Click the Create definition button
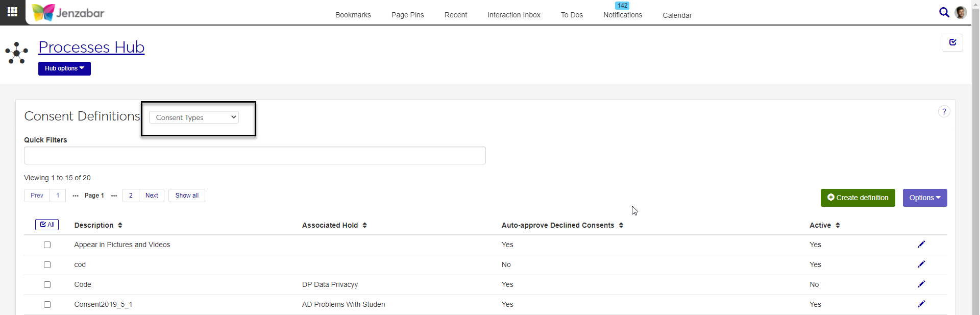 coord(857,198)
